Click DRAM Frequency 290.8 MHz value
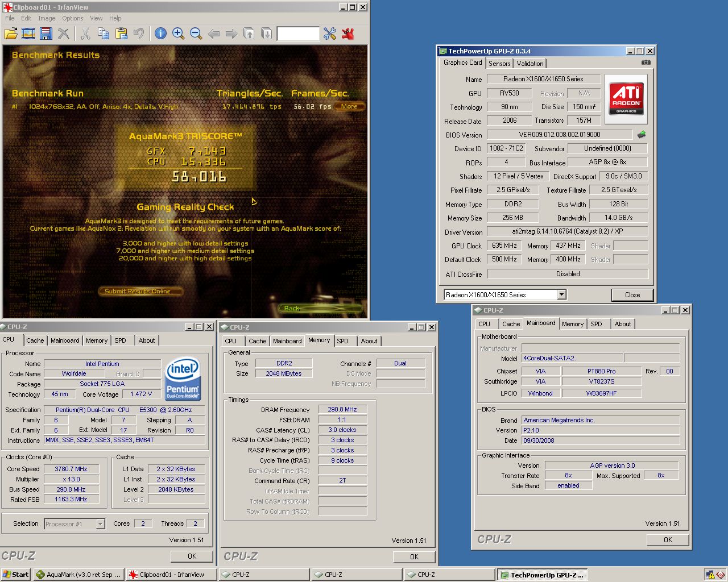Viewport: 728px width, 582px height. (342, 409)
